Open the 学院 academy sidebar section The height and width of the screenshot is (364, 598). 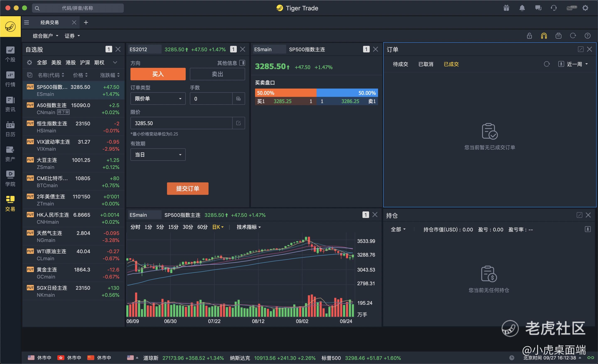10,179
